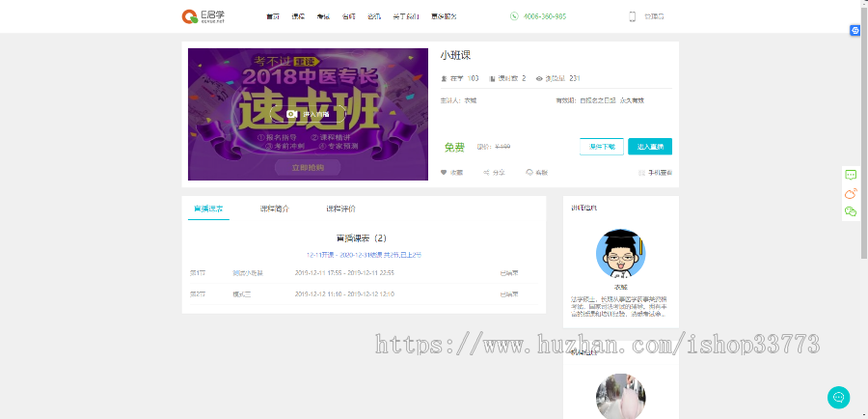Viewport: 868px width, 419px height.
Task: Click the blue floating widget icon at top right
Action: click(x=854, y=31)
